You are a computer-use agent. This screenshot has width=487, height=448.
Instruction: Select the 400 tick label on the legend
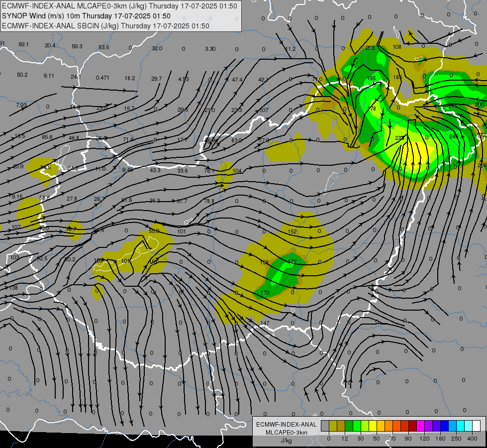472,439
